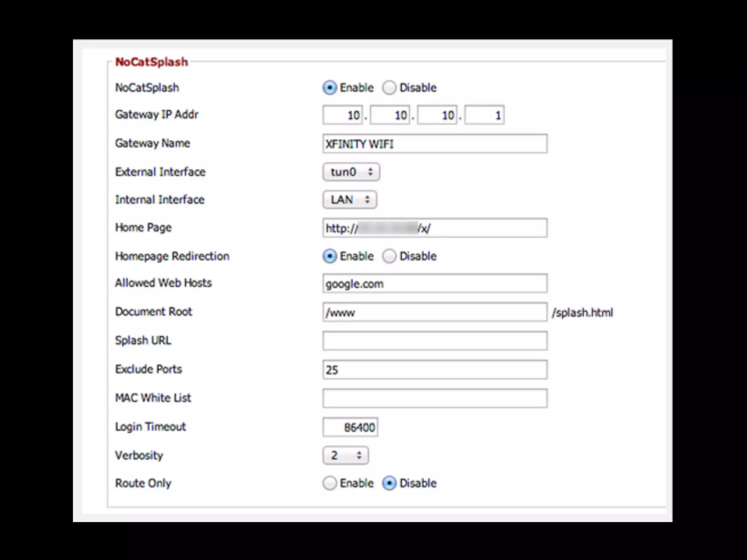This screenshot has height=560, width=747.
Task: Click the Gateway Name text field
Action: tap(434, 144)
